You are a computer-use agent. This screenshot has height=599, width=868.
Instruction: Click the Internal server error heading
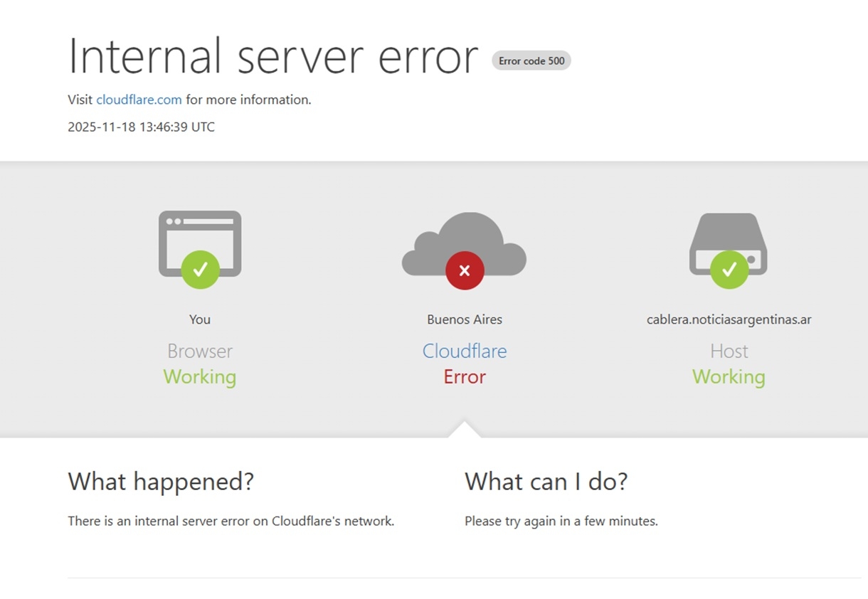point(272,56)
